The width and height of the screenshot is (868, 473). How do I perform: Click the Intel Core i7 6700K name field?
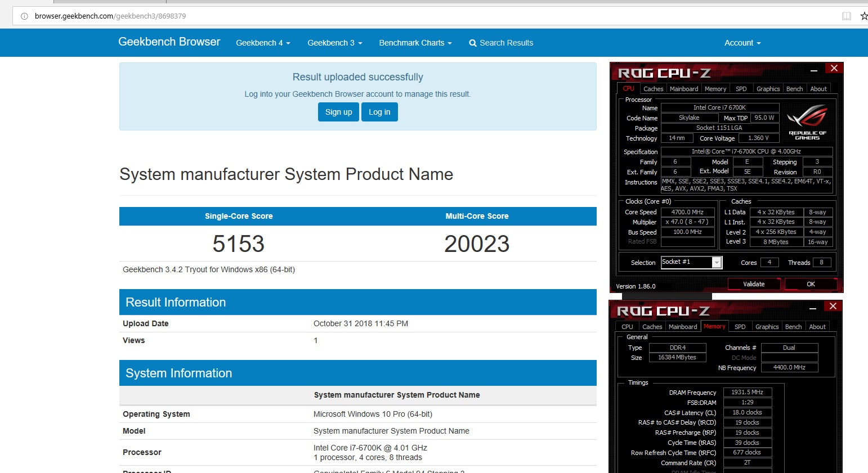[x=719, y=107]
